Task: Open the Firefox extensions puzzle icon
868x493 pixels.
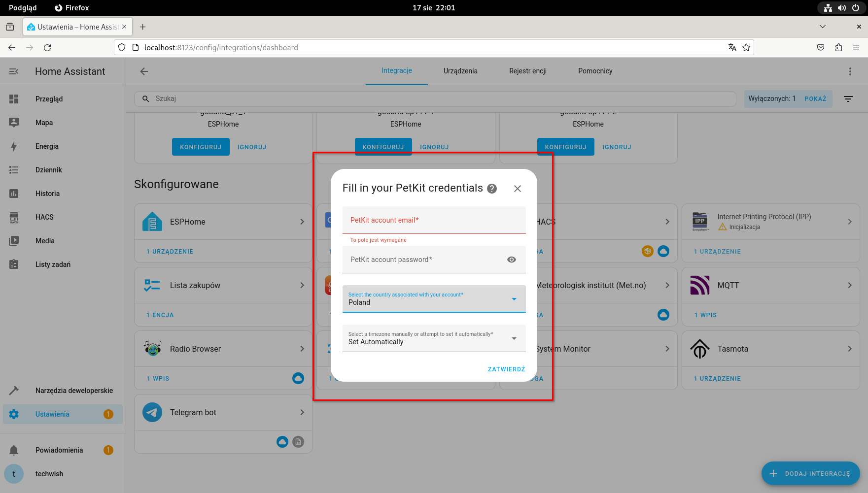Action: [838, 48]
